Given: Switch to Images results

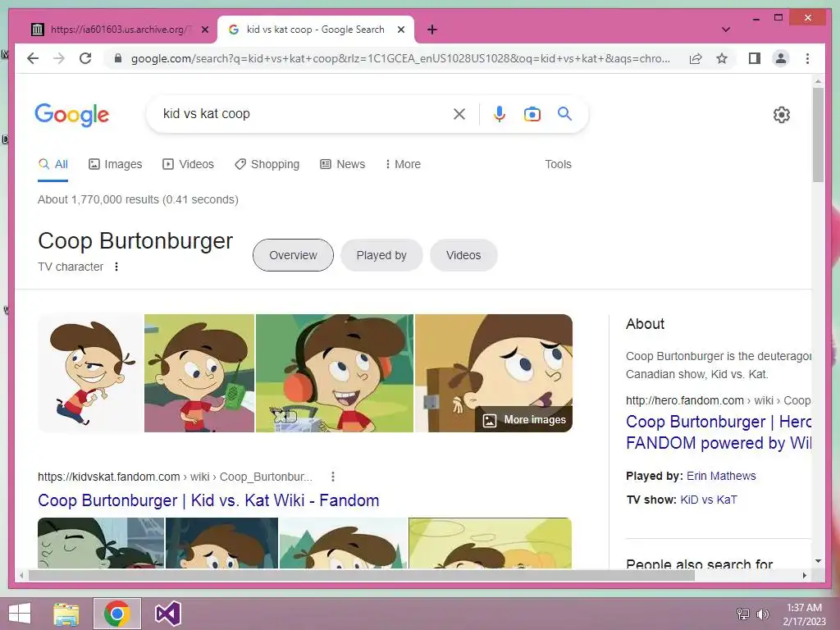Looking at the screenshot, I should click(115, 164).
